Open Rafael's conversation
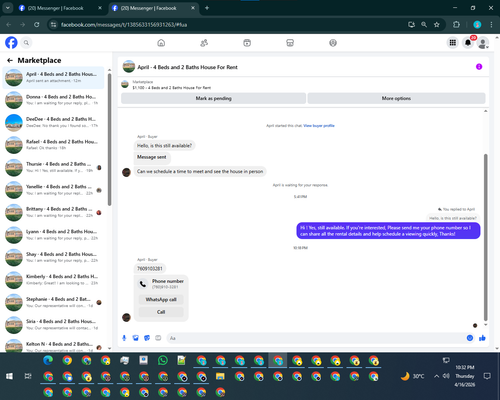Image resolution: width=500 pixels, height=400 pixels. (x=54, y=145)
